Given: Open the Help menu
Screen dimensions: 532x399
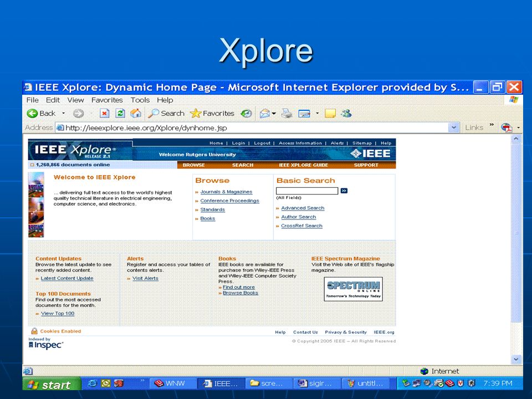Looking at the screenshot, I should [x=165, y=100].
